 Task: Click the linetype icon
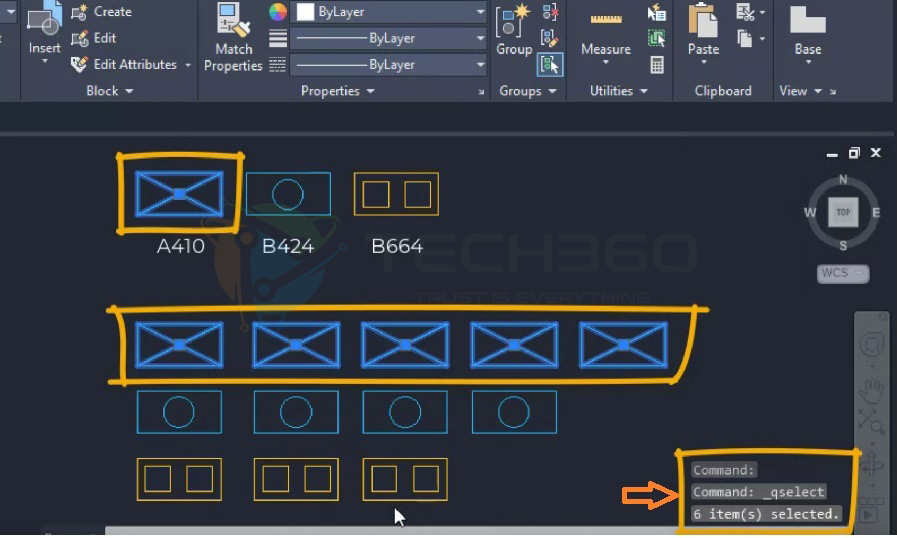278,65
